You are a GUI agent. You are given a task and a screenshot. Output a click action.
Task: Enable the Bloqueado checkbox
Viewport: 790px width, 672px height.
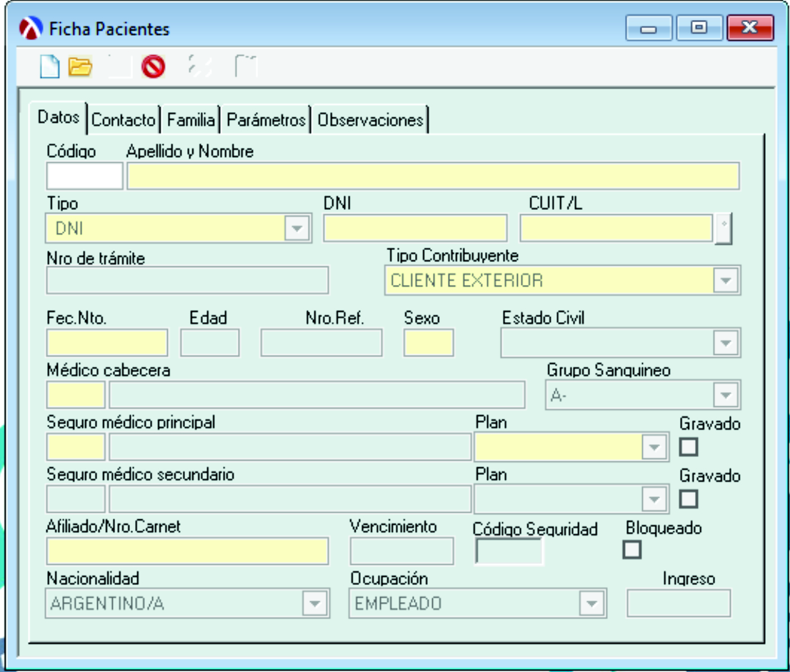[632, 550]
